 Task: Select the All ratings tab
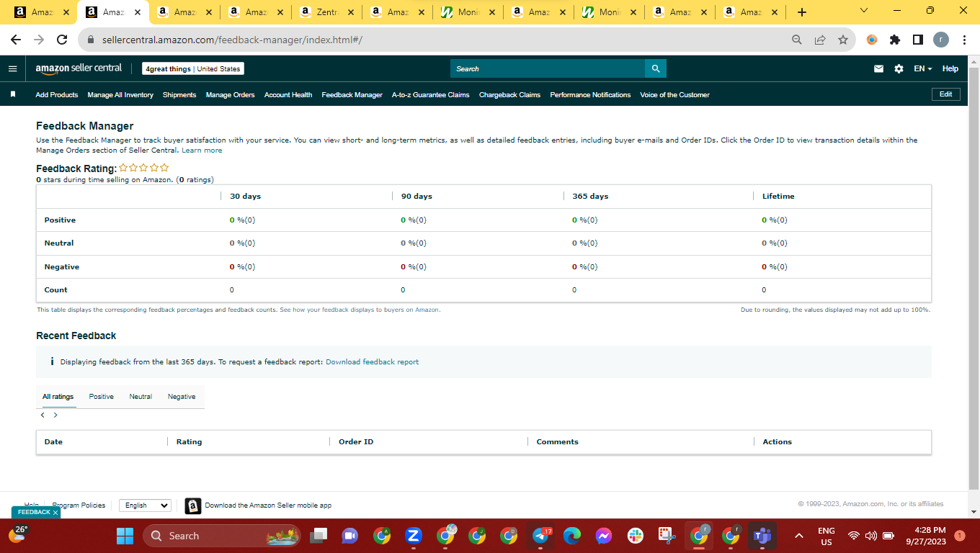[58, 397]
